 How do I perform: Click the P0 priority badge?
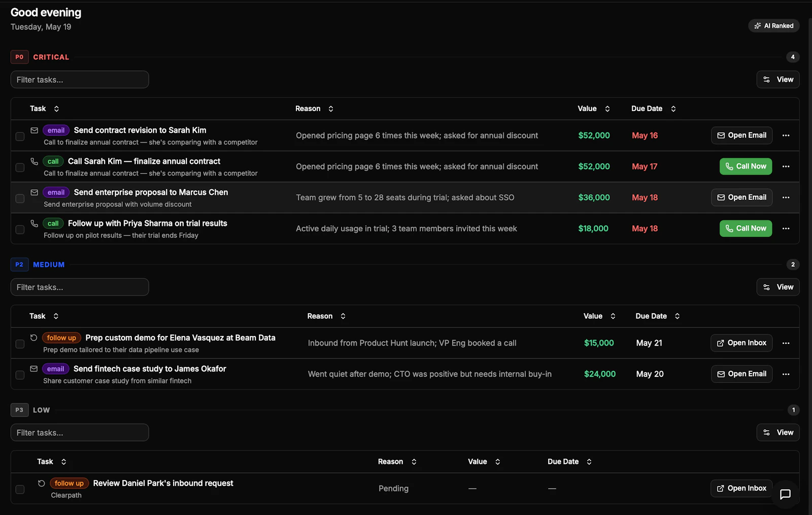coord(19,57)
